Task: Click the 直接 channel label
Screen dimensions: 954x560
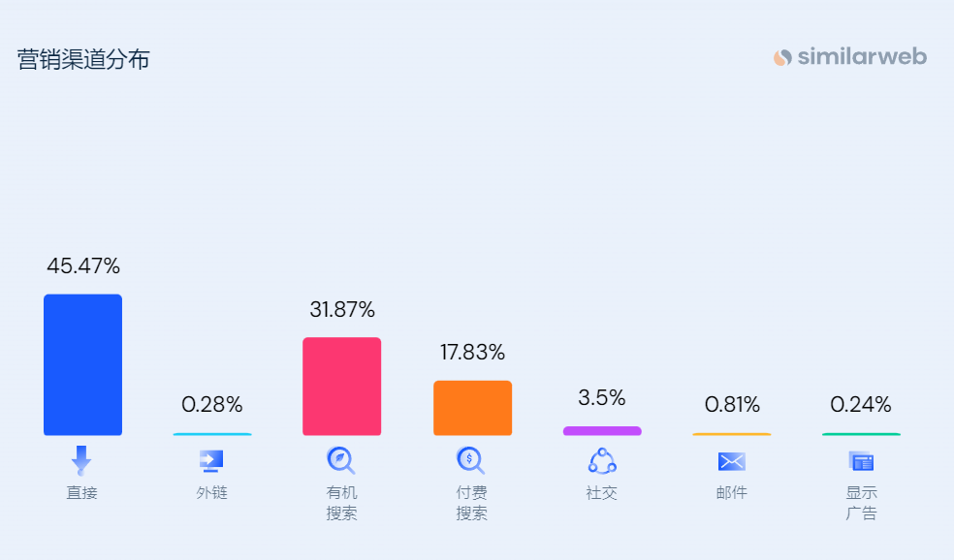Action: [x=82, y=493]
